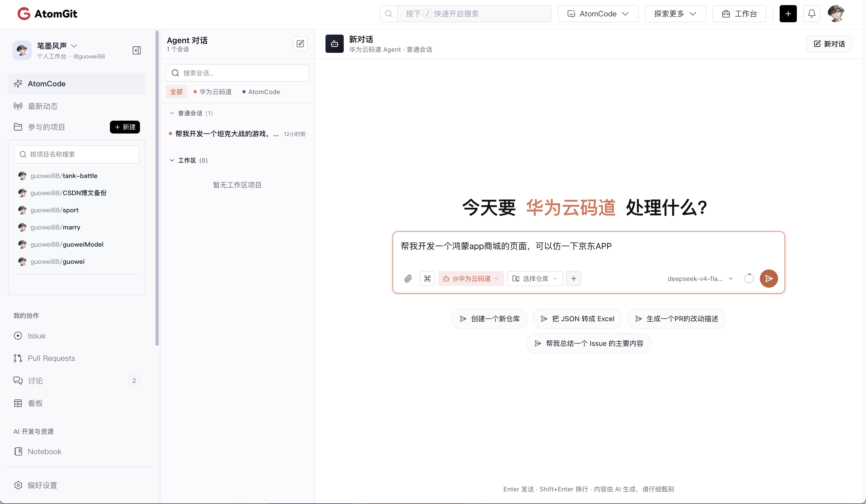Image resolution: width=866 pixels, height=504 pixels.
Task: Click the 按项目名称搜索 input field
Action: pos(77,154)
